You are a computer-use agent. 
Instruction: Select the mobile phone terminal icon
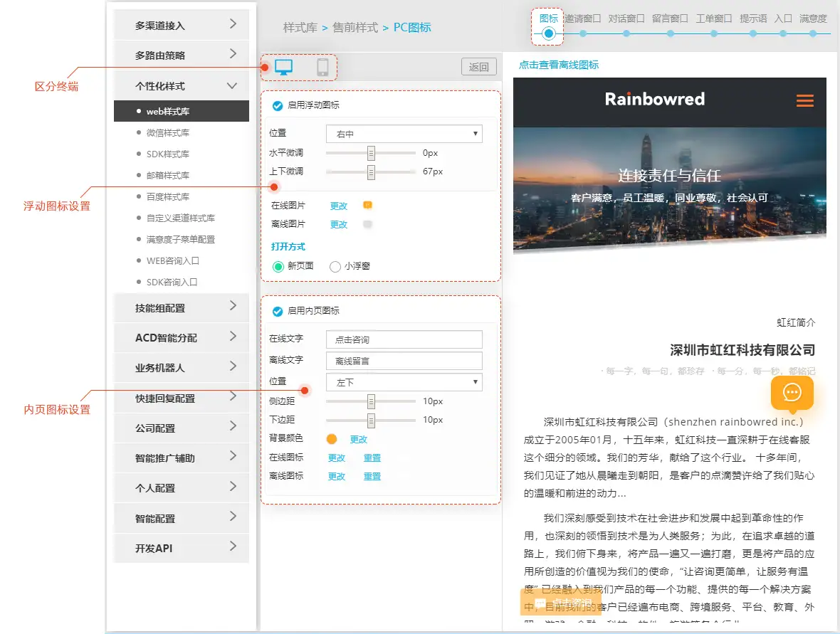(x=322, y=68)
